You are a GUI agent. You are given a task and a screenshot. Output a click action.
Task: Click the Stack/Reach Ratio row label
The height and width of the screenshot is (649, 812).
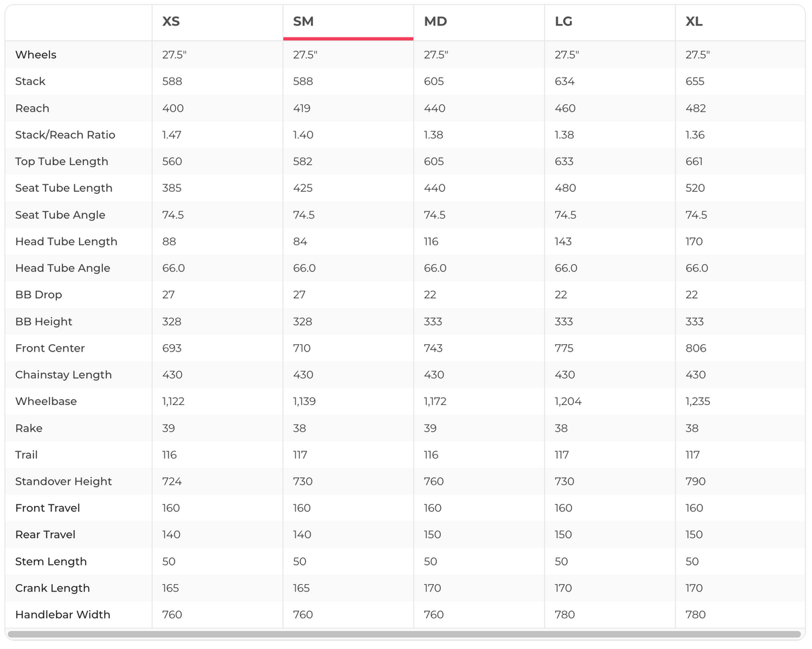65,135
